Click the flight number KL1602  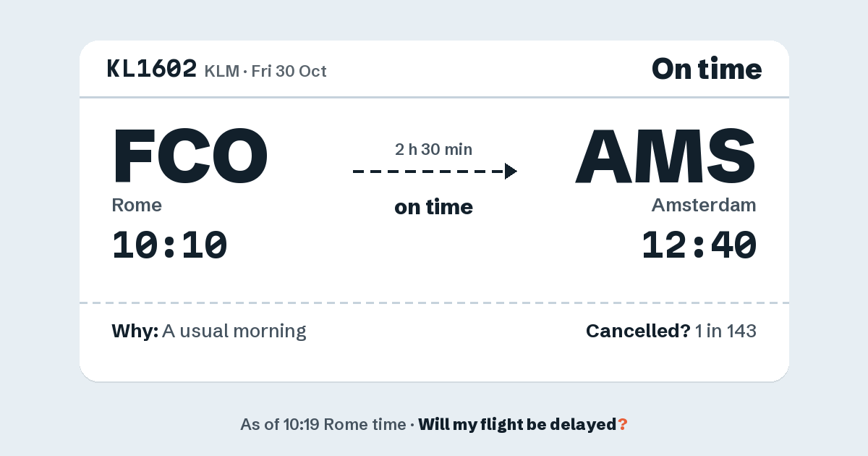[x=152, y=69]
